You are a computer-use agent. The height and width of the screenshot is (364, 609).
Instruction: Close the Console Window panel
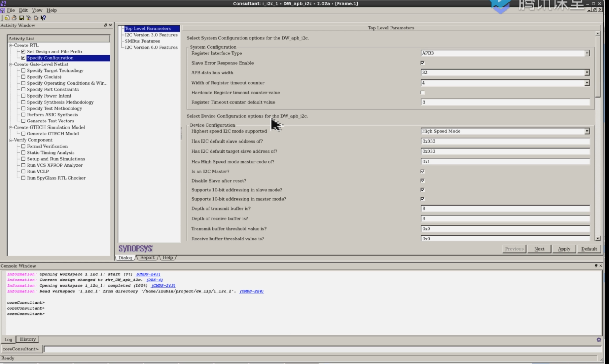[601, 266]
